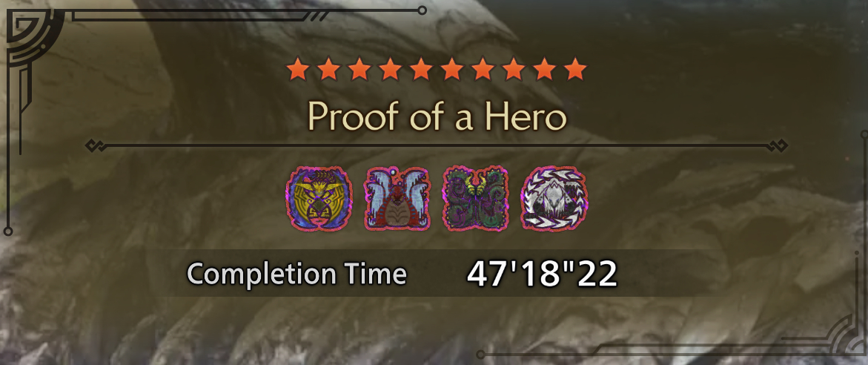Viewport: 868px width, 365px height.
Task: Click the Completion Time label
Action: pos(296,274)
